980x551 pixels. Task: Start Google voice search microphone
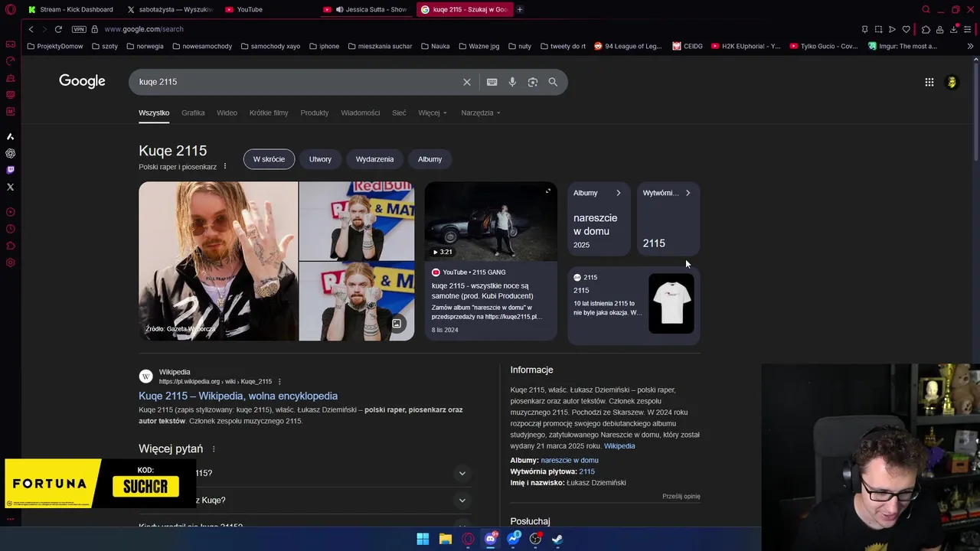tap(512, 82)
